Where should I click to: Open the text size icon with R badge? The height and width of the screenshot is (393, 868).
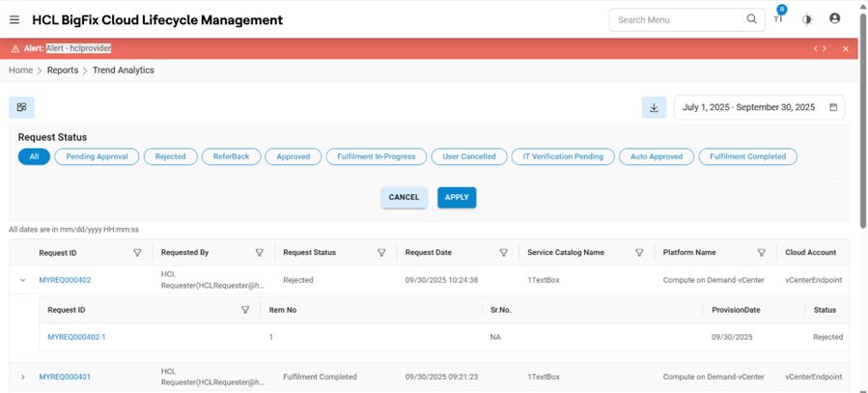point(779,16)
